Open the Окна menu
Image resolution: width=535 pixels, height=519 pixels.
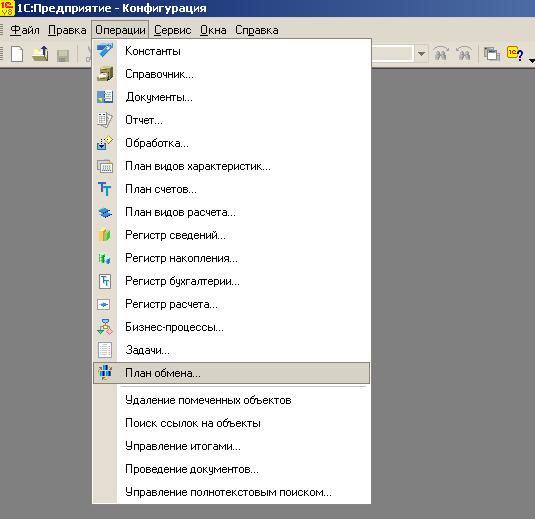point(213,30)
